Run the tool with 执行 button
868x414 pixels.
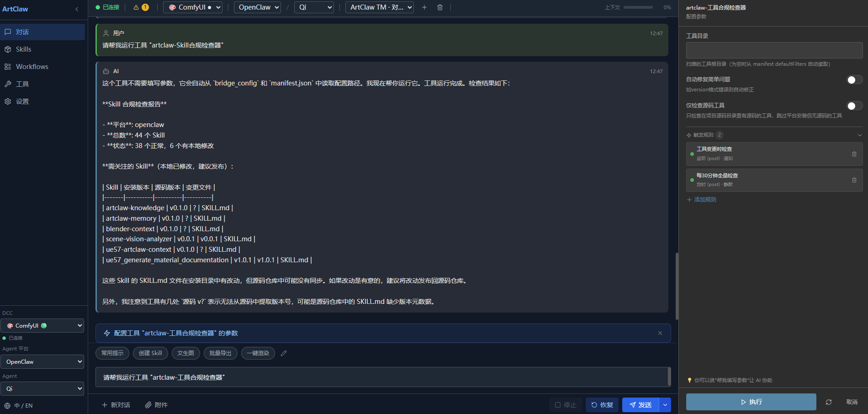[x=751, y=402]
